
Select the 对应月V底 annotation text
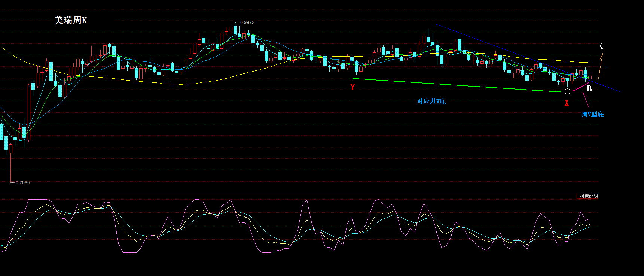click(431, 101)
